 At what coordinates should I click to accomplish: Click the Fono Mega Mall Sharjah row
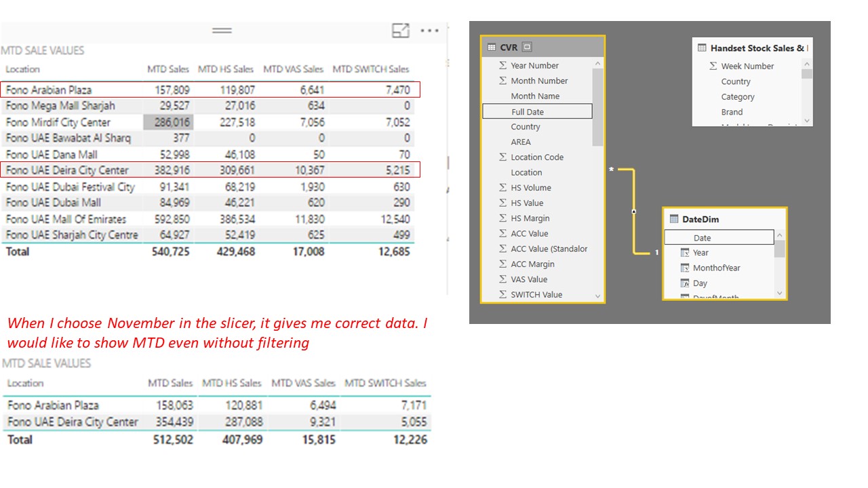tap(208, 106)
